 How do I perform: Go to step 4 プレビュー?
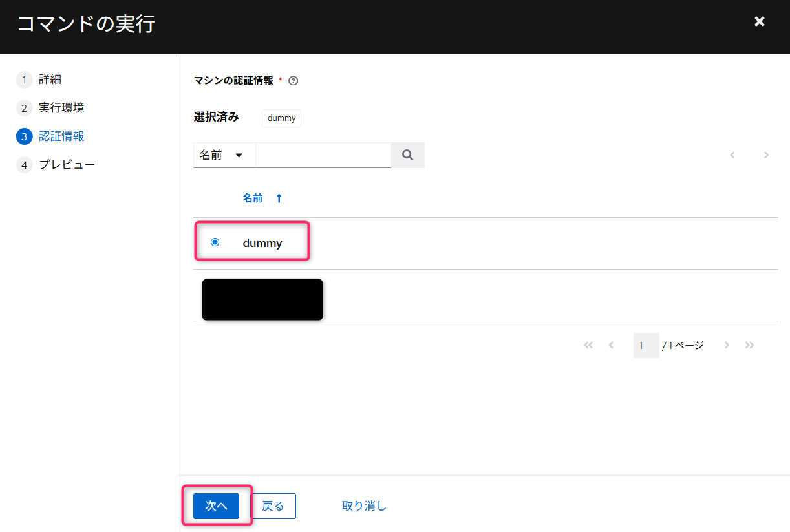(56, 165)
